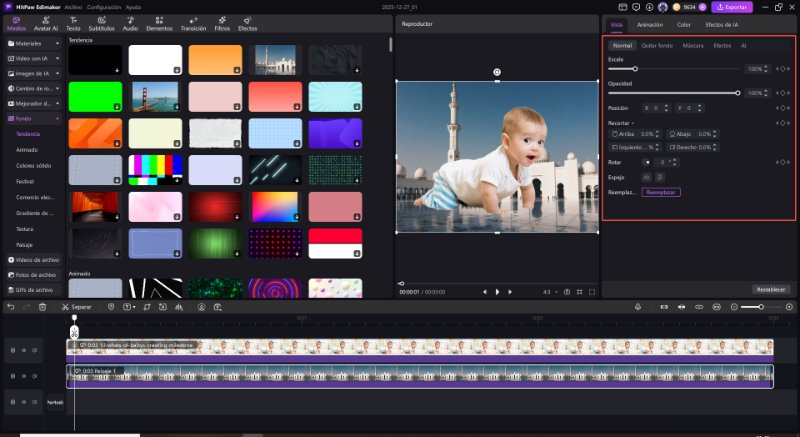Step forward one frame in player
Screen dimensions: 800x437
[510, 292]
